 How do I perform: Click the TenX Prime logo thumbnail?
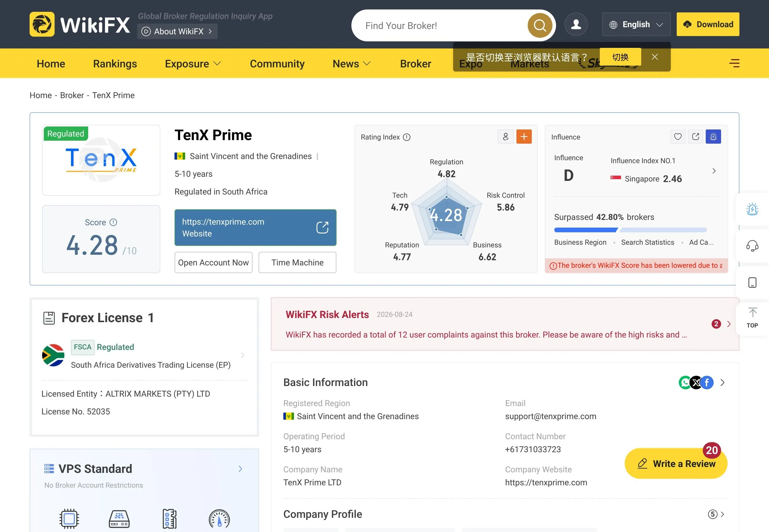coord(101,160)
